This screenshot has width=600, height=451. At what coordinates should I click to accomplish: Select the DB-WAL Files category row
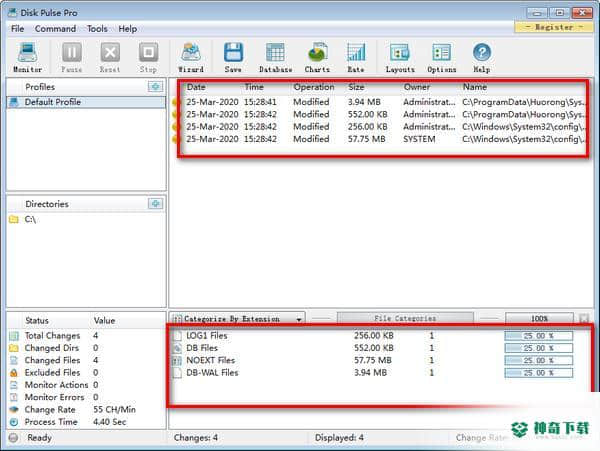pos(373,373)
